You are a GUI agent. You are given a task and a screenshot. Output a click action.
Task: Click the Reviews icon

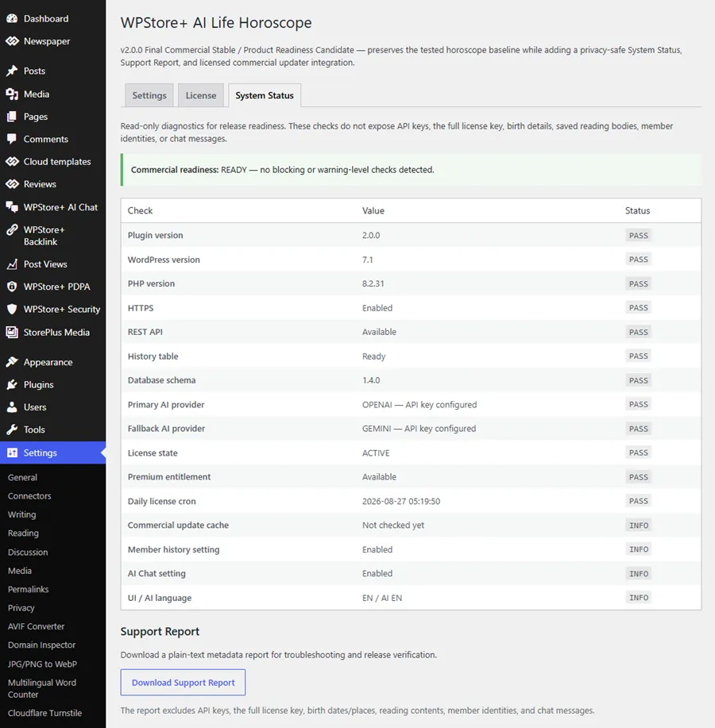coord(12,184)
